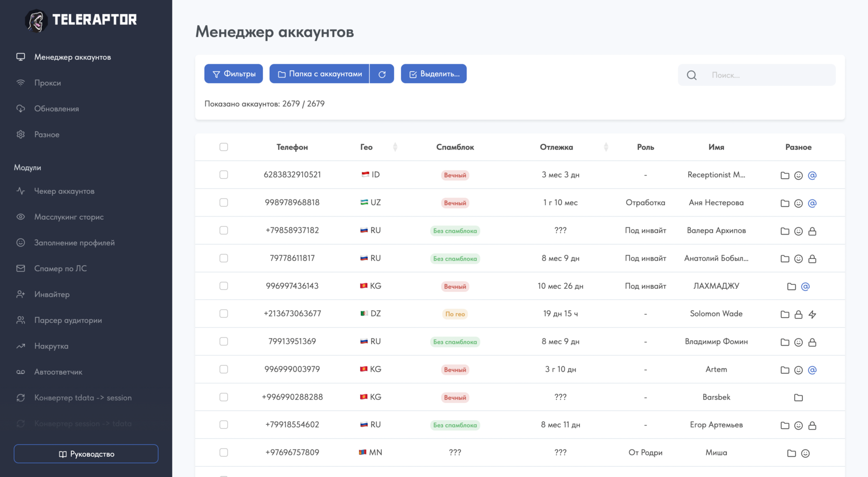Sort table by Отлежка column arrows
The height and width of the screenshot is (477, 868).
(606, 147)
